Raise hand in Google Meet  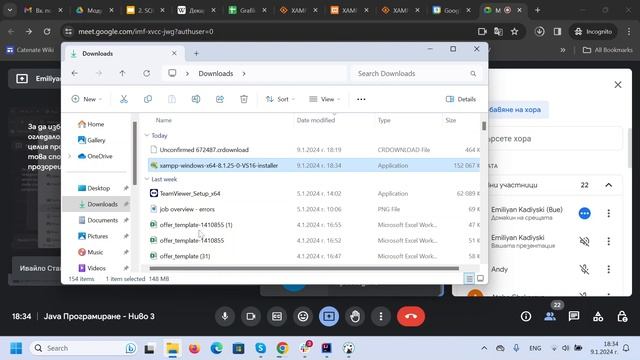[x=355, y=316]
